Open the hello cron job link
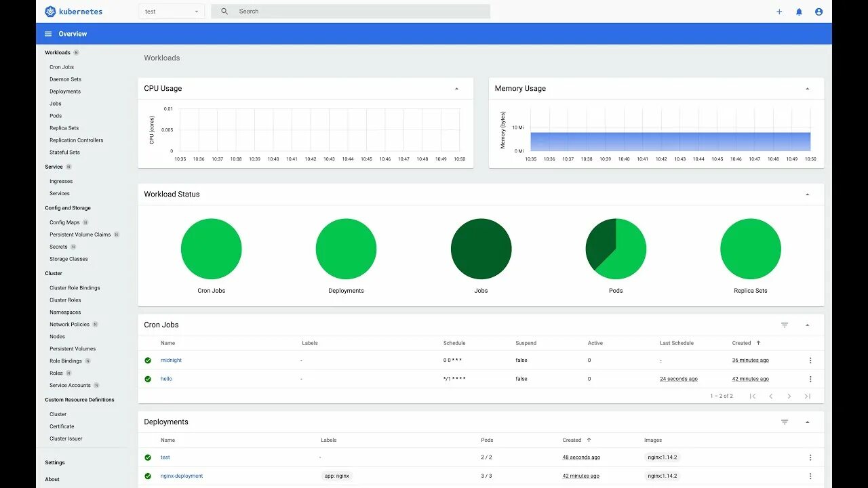The width and height of the screenshot is (868, 488). click(x=166, y=378)
